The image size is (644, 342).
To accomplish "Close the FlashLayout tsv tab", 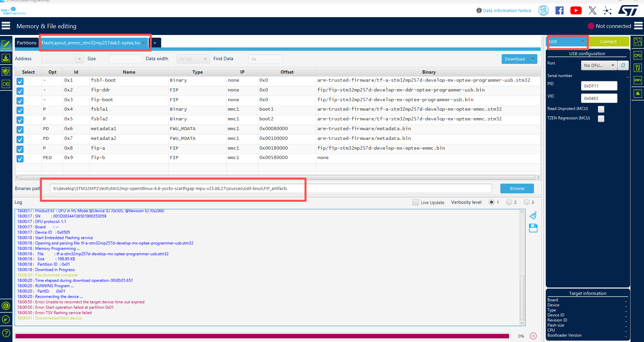I will click(x=143, y=43).
